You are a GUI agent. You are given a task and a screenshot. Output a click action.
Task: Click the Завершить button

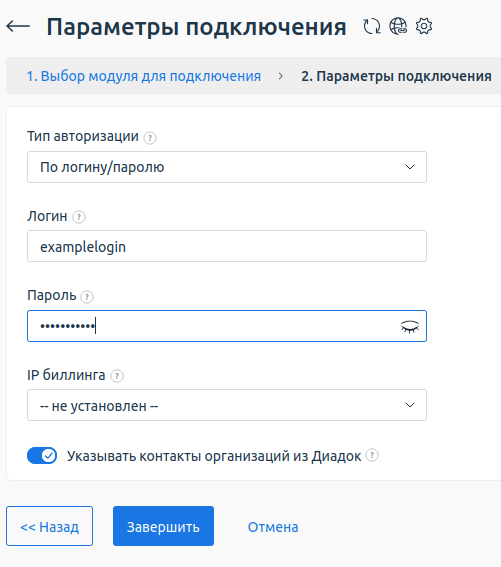[x=164, y=526]
